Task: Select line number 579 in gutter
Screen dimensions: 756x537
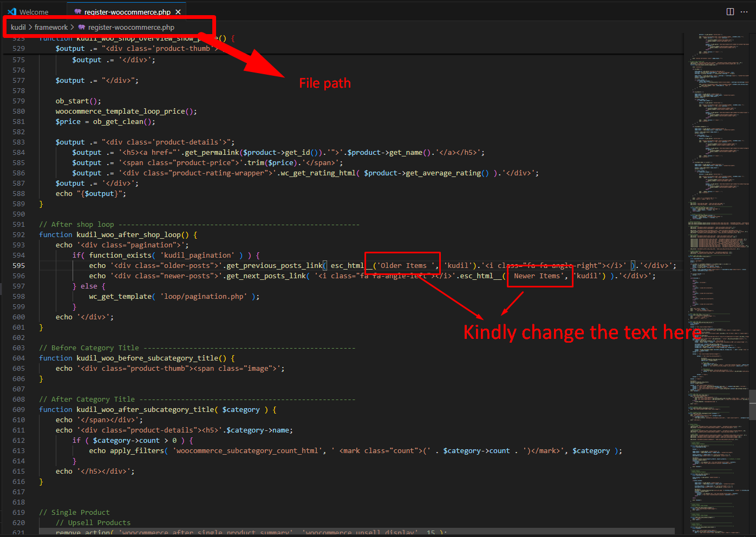Action: 19,101
